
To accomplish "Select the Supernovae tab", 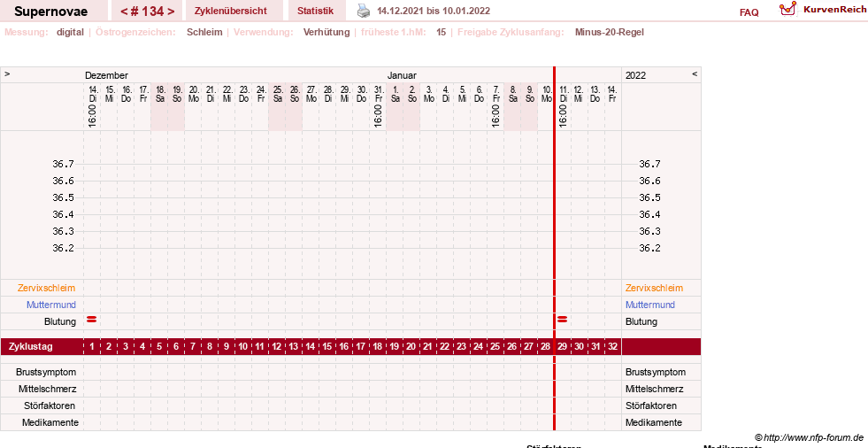I will tap(51, 12).
